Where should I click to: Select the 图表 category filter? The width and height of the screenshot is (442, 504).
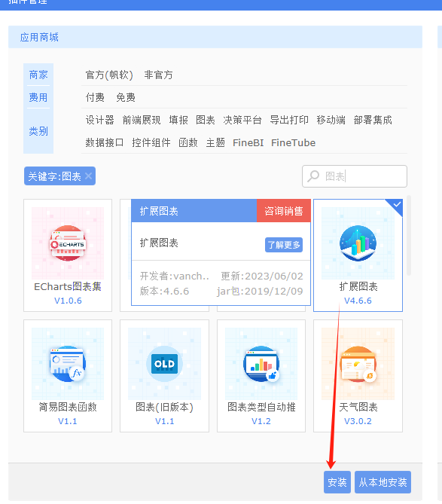click(206, 120)
